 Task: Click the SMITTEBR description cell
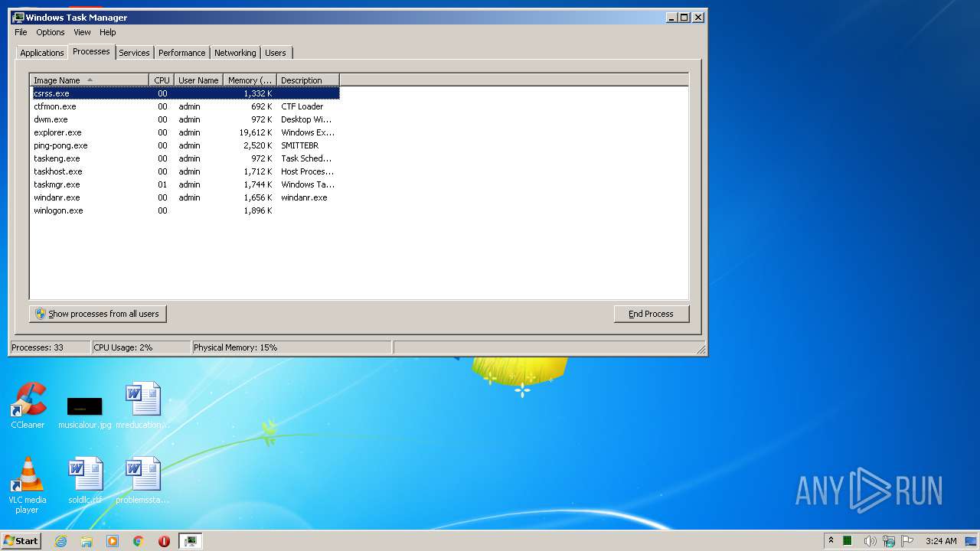[x=299, y=145]
